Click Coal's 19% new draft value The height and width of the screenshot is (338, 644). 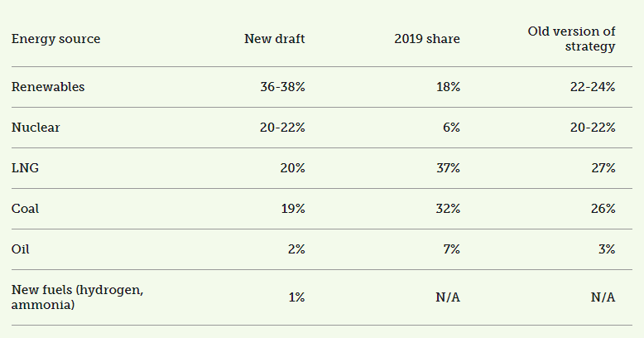coord(292,209)
